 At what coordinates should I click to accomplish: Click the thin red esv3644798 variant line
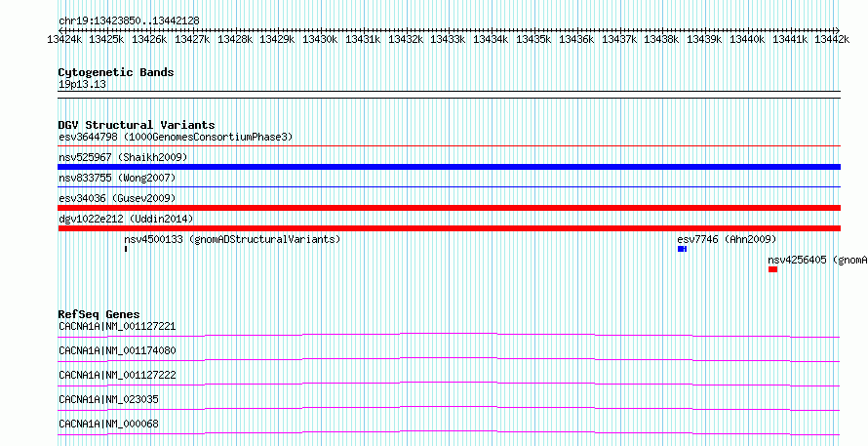click(450, 146)
